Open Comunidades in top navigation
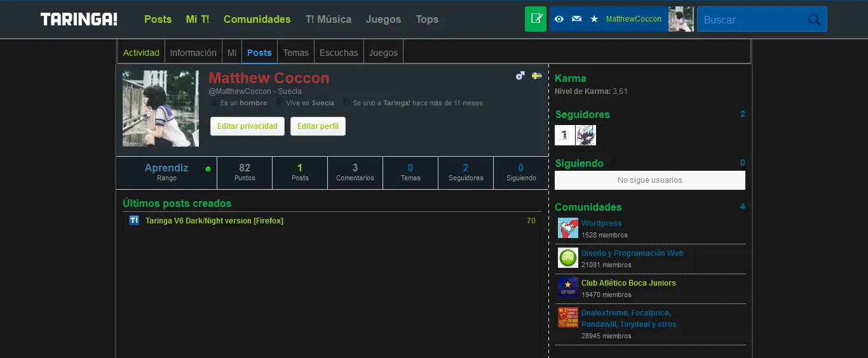The height and width of the screenshot is (358, 868). (x=257, y=20)
